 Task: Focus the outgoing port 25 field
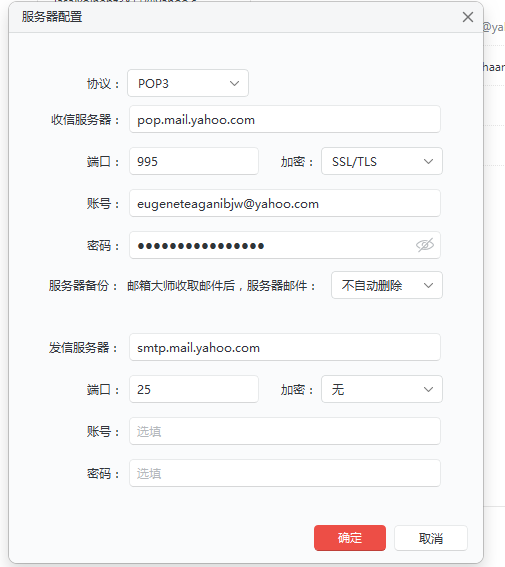tap(194, 389)
